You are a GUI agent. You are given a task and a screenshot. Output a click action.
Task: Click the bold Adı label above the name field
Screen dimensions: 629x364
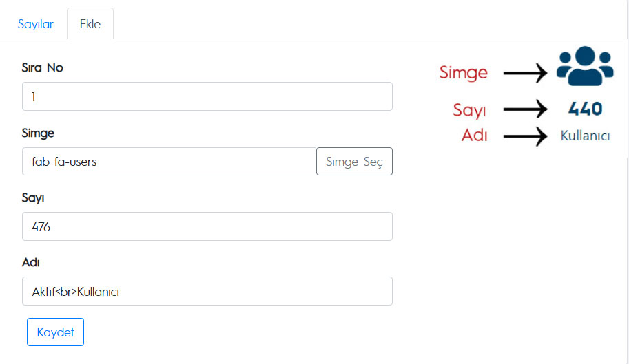click(31, 263)
